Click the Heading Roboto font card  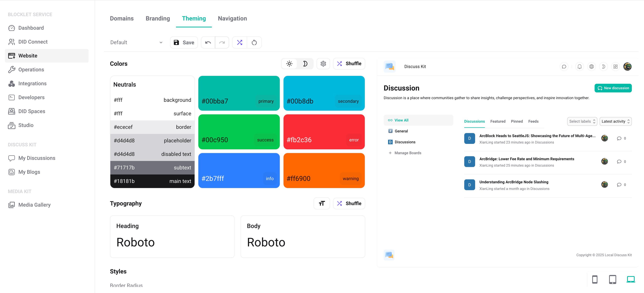coord(172,236)
